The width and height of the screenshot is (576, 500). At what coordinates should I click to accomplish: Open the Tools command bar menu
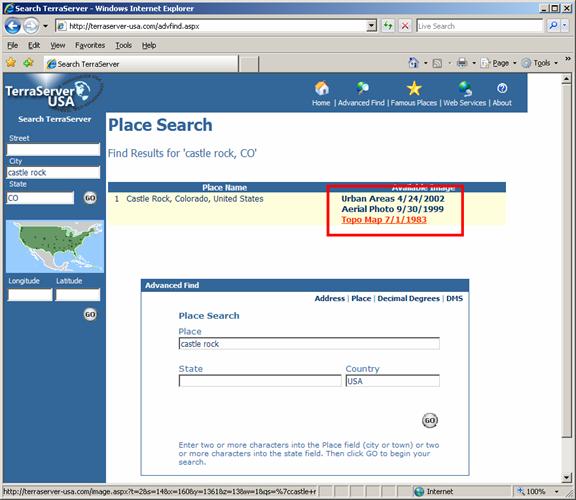coord(540,63)
